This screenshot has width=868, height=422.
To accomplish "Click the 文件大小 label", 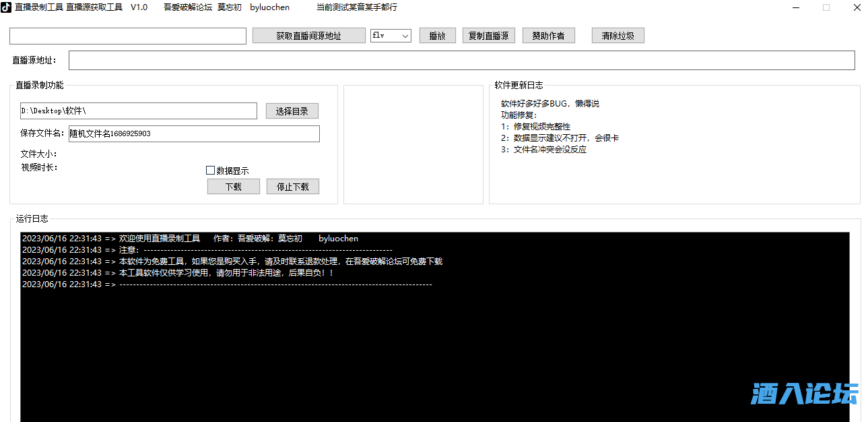I will pos(39,154).
